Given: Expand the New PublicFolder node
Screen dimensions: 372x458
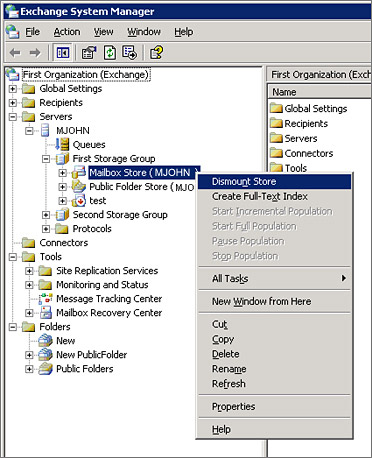Looking at the screenshot, I should [x=29, y=355].
